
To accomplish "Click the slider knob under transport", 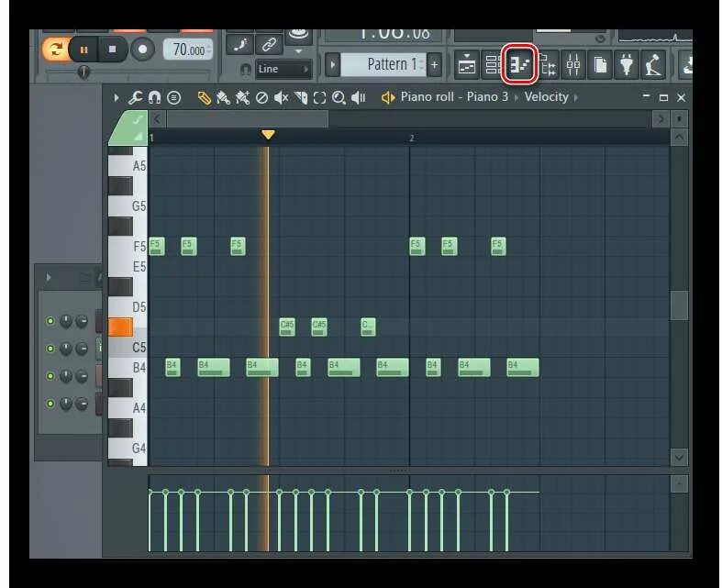I will (83, 72).
